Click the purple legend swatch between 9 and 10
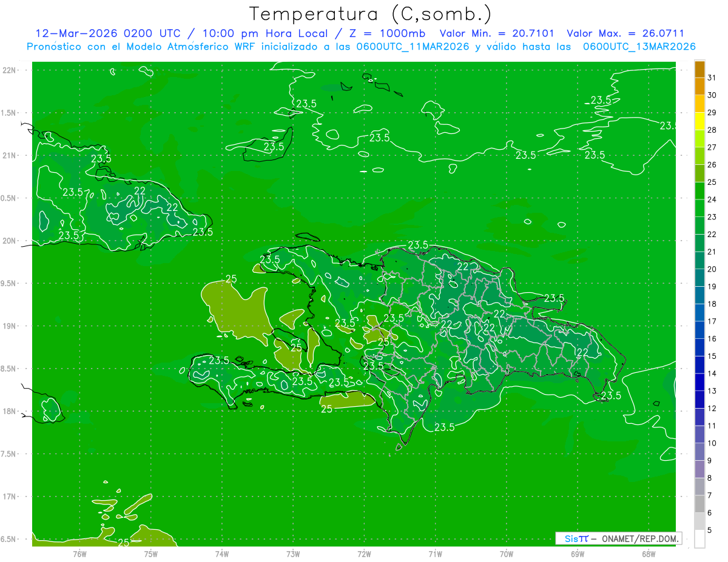 pos(699,452)
